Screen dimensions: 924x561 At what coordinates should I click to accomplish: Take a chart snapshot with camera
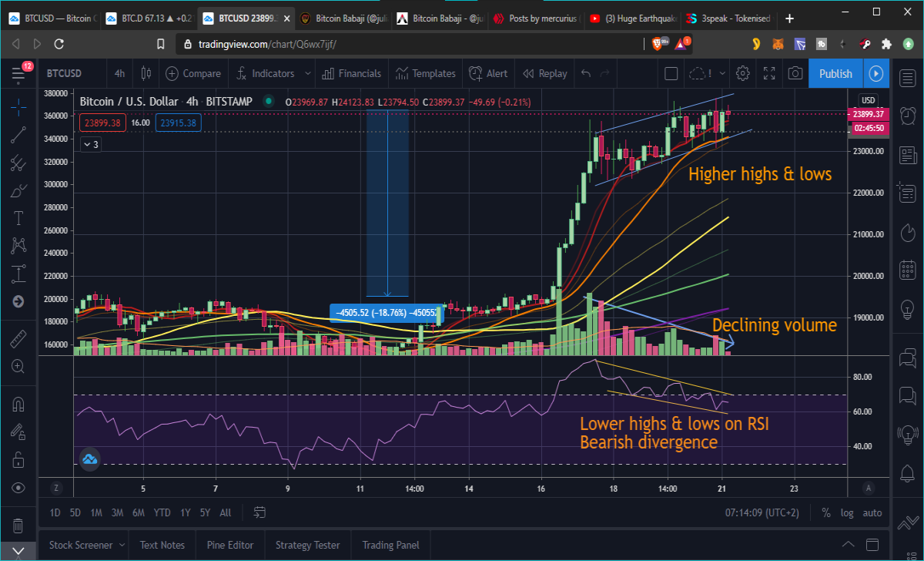point(795,74)
